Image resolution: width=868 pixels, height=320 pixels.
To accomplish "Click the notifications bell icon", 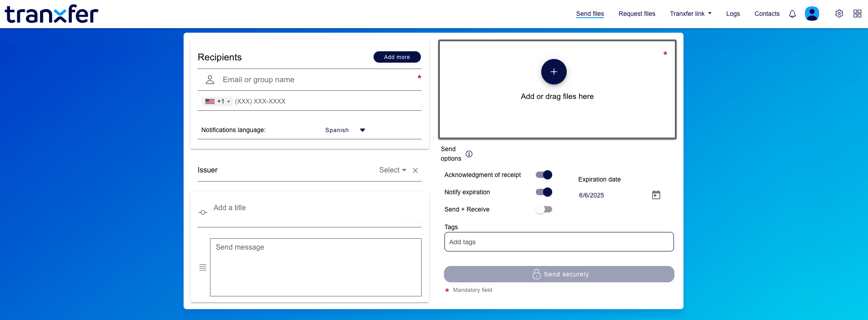I will point(792,14).
